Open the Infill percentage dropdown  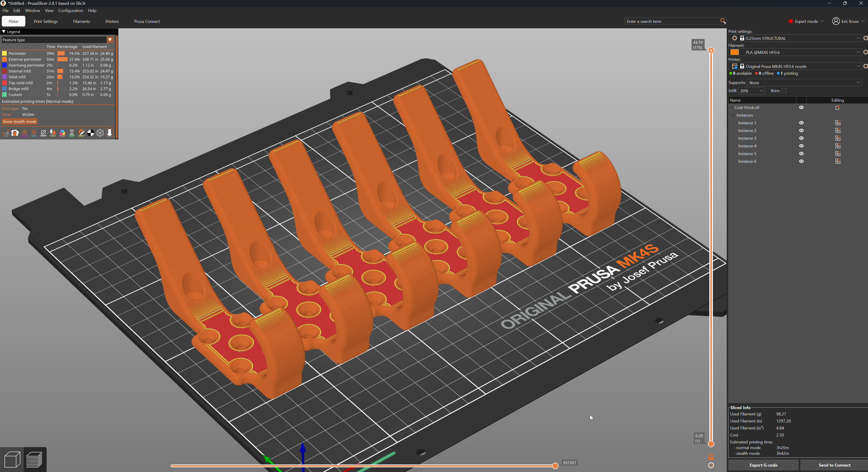pyautogui.click(x=751, y=91)
